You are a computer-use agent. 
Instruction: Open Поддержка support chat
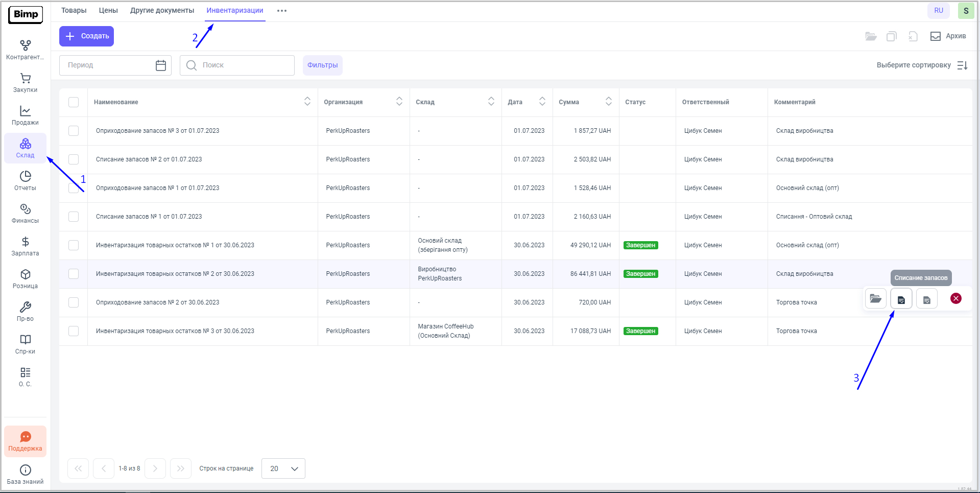tap(25, 441)
